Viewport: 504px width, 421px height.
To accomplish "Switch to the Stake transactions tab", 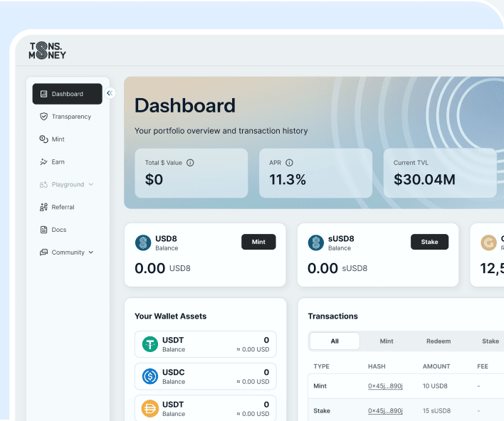I will coord(490,341).
